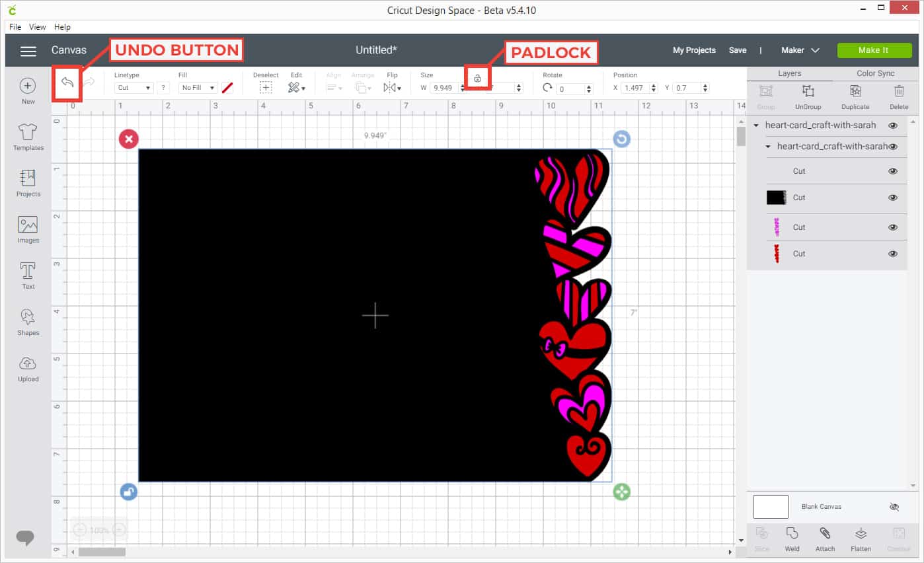Screen dimensions: 924x563
Task: Click the Rotate angle input field
Action: tap(570, 89)
